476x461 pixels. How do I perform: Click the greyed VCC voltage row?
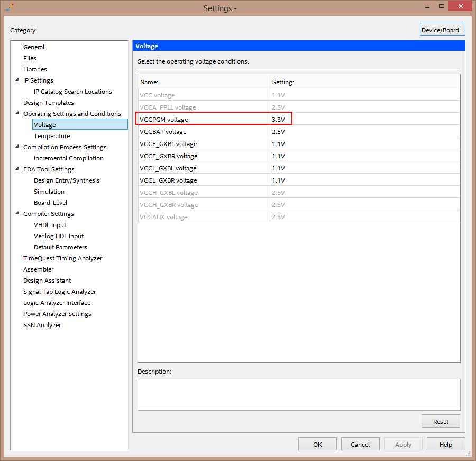pyautogui.click(x=299, y=95)
